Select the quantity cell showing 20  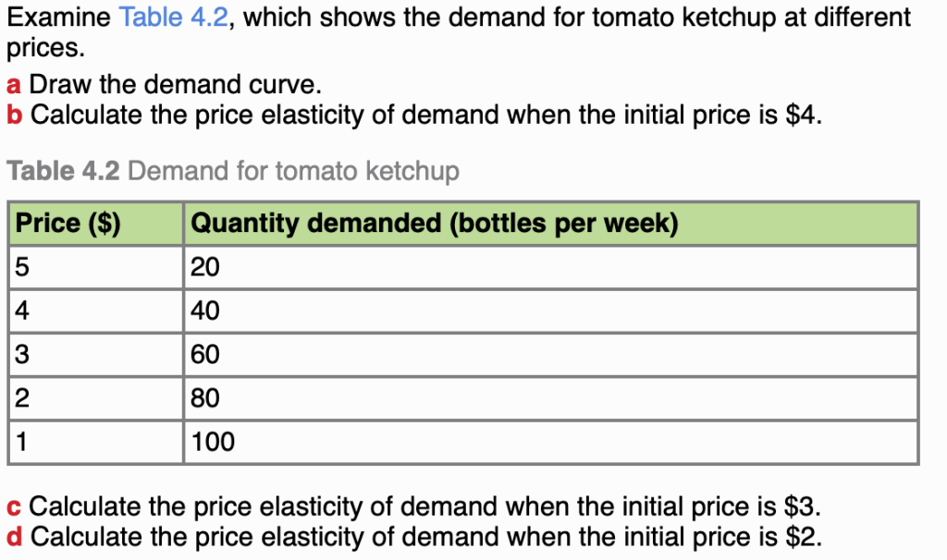(x=205, y=268)
